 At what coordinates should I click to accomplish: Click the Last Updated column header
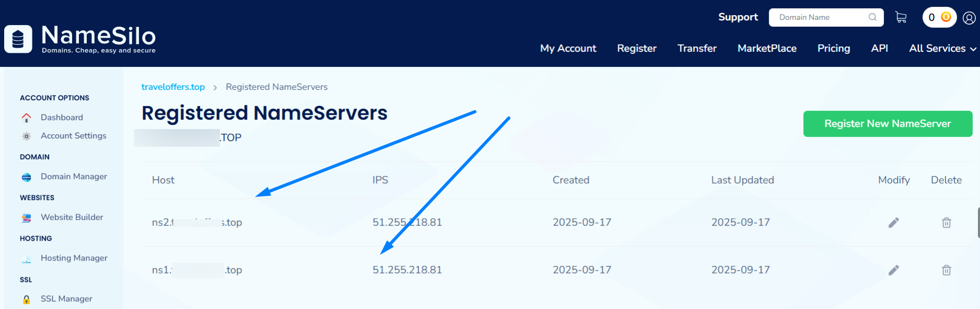(x=742, y=180)
